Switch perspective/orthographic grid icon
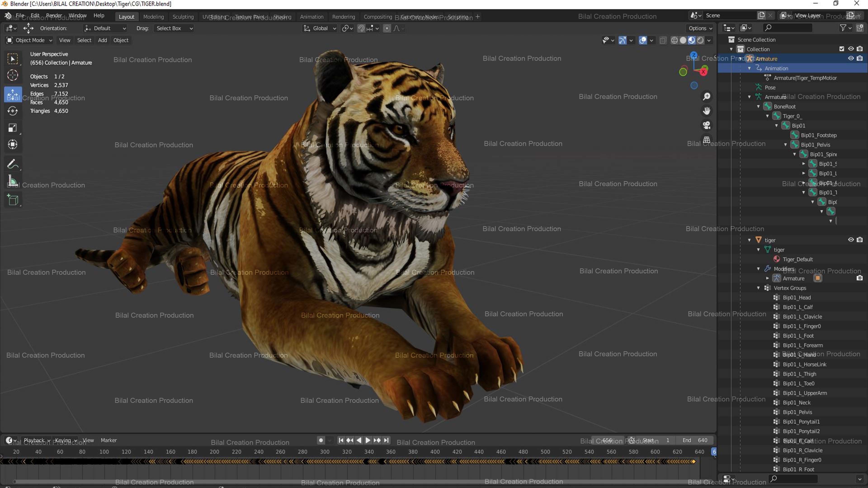 (707, 140)
